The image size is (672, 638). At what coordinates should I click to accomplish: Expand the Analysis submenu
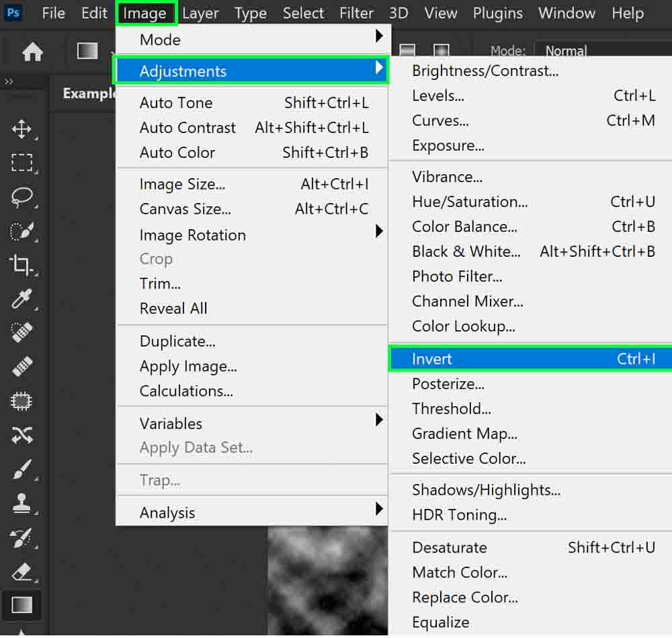pyautogui.click(x=253, y=512)
